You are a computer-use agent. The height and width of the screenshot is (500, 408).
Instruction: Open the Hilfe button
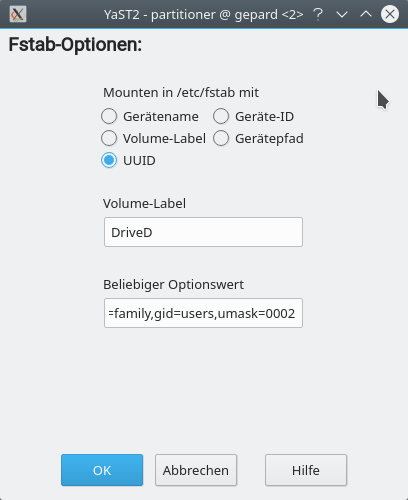306,470
